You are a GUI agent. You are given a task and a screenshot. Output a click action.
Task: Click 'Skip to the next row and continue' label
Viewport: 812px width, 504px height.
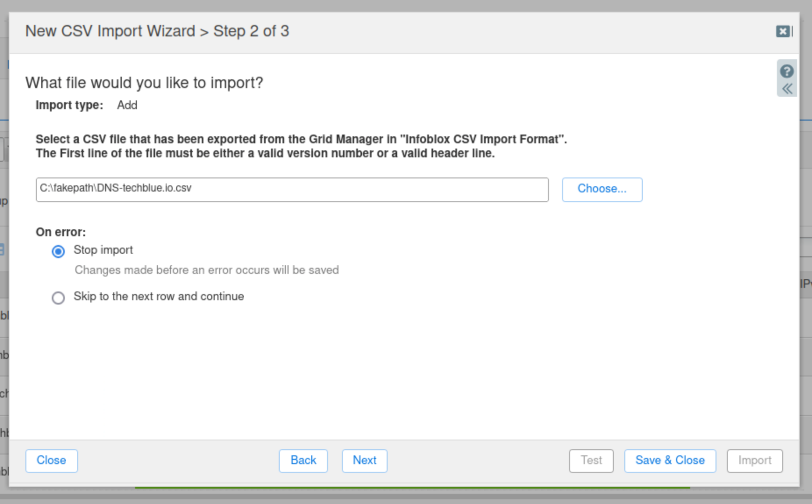pos(159,296)
